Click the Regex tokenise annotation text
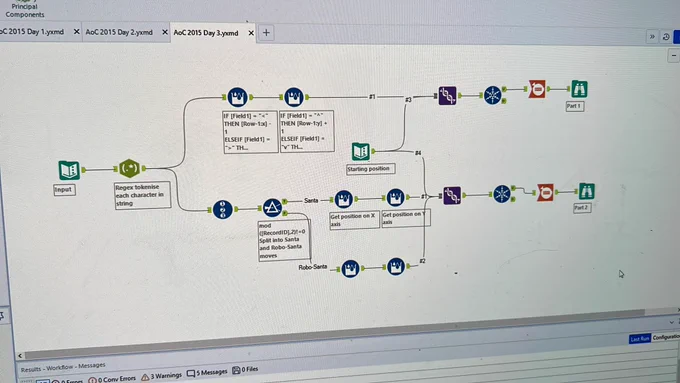 point(142,195)
